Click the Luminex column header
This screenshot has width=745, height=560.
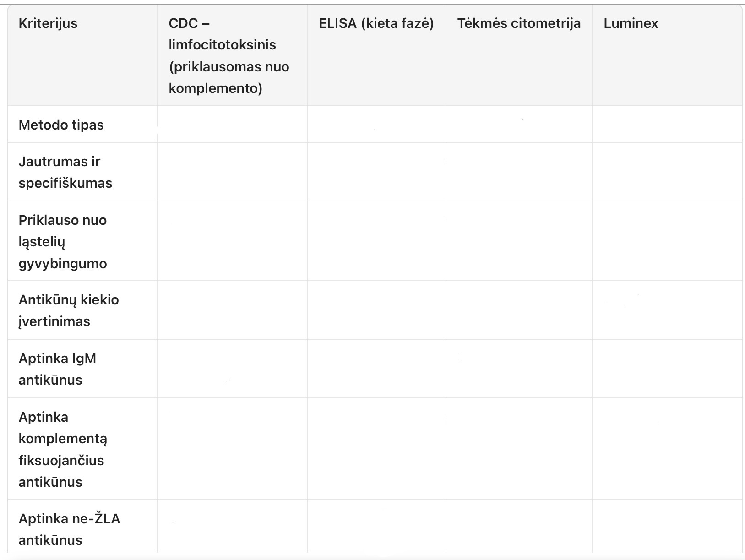[x=631, y=23]
